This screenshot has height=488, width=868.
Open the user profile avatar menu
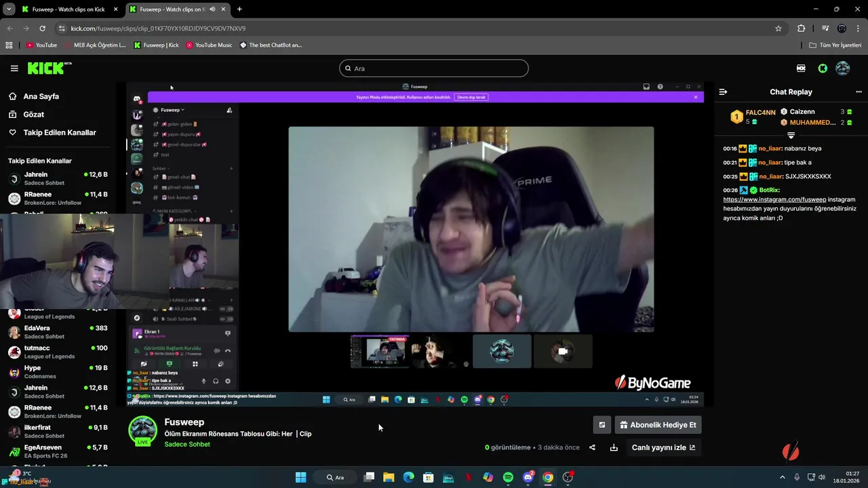(x=843, y=68)
